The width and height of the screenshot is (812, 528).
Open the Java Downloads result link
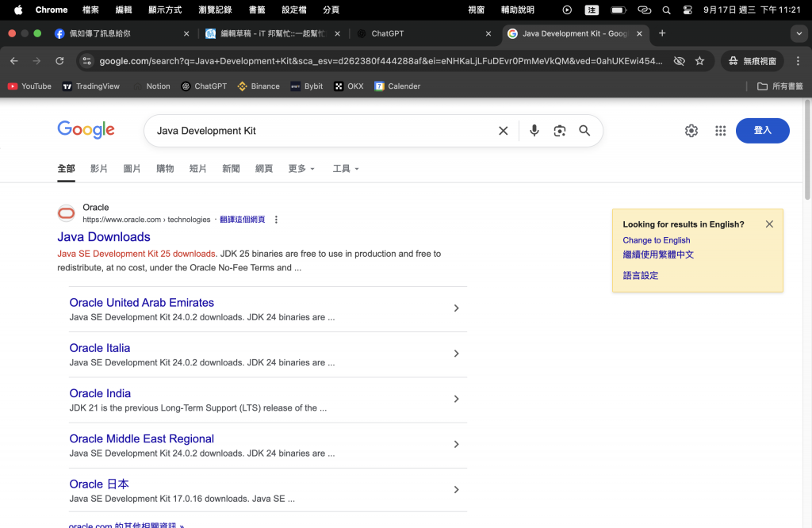coord(104,237)
